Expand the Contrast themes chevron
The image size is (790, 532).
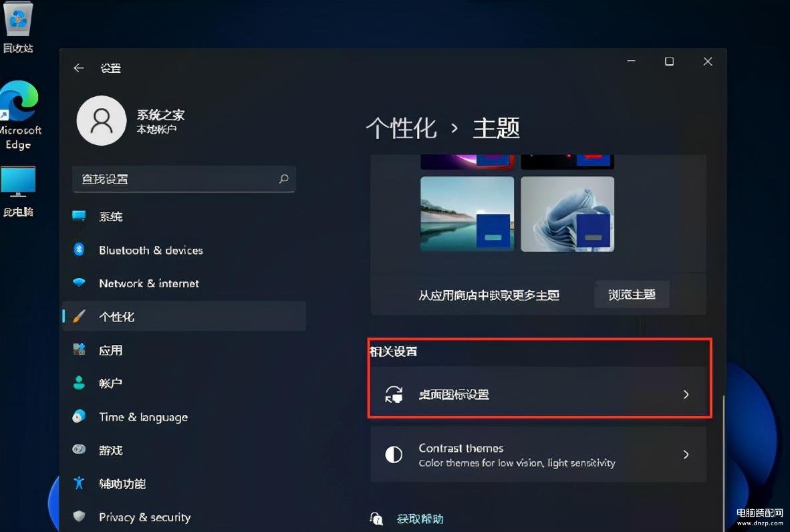tap(686, 454)
